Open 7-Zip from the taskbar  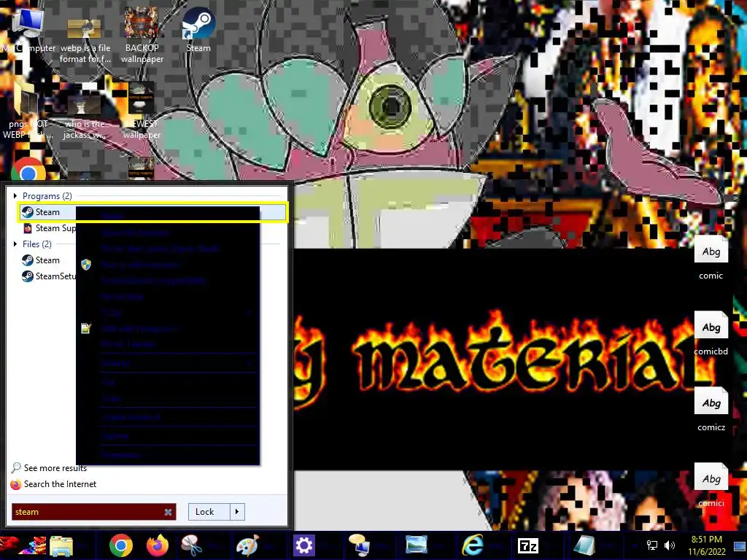point(528,545)
